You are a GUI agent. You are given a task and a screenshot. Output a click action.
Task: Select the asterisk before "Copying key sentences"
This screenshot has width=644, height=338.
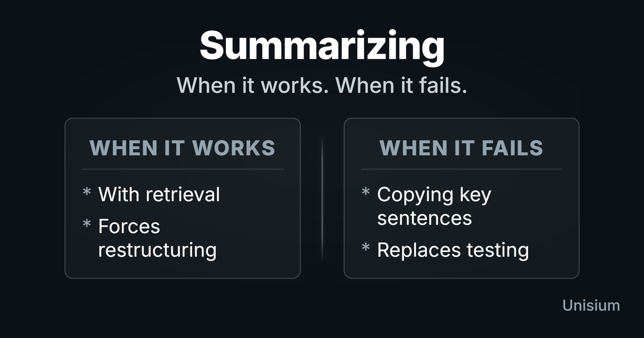(x=365, y=193)
